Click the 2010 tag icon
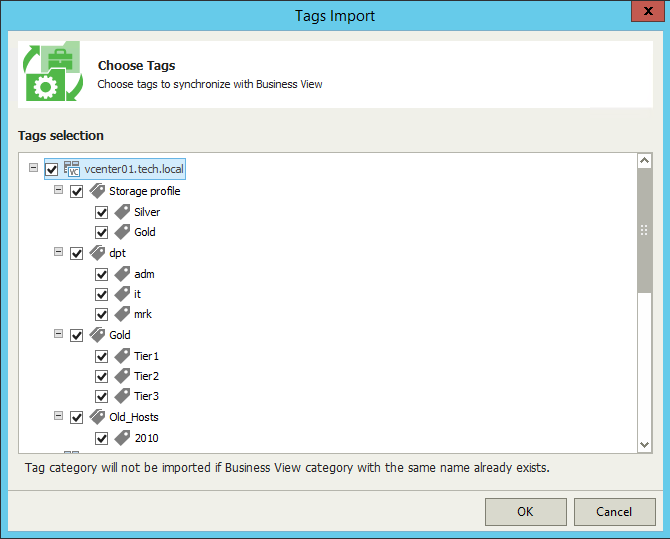Screen dimensions: 670x539 (x=122, y=438)
